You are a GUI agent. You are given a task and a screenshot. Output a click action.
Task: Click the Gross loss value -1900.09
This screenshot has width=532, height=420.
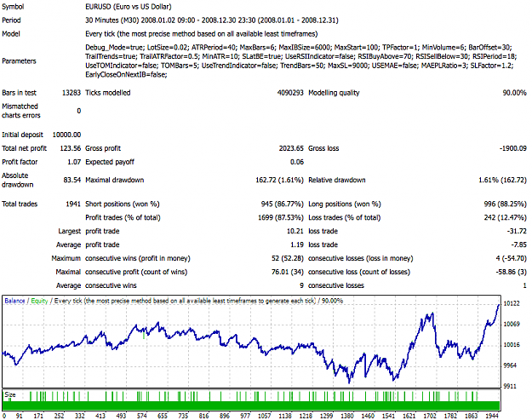[512, 148]
